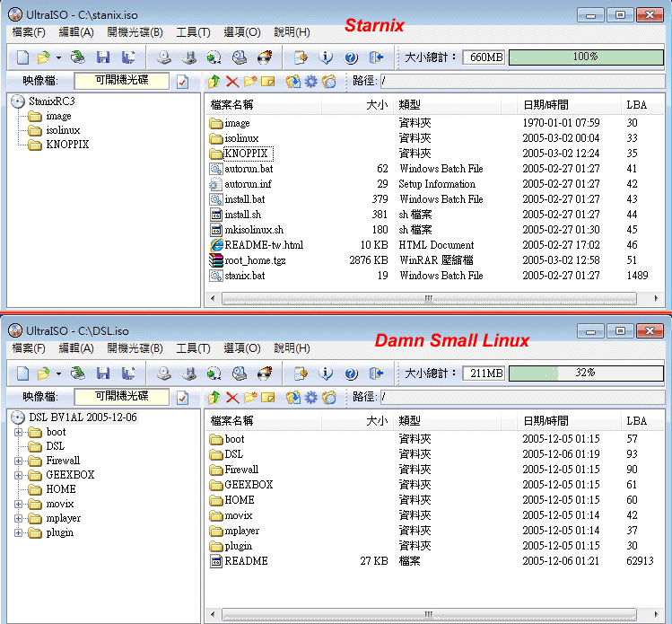Click Exit door icon in stanix.iso toolbar
Screen dimensions: 672x624
(x=376, y=57)
